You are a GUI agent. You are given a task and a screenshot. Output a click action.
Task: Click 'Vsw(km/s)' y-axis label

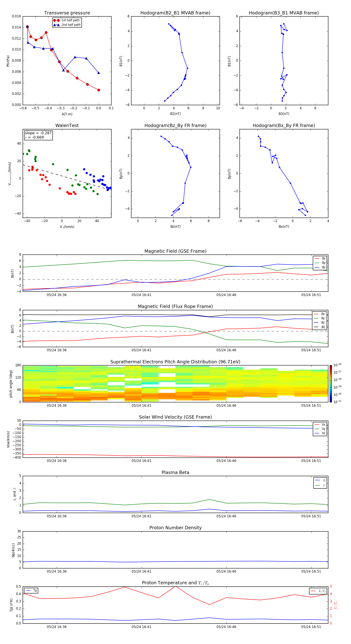click(8, 439)
